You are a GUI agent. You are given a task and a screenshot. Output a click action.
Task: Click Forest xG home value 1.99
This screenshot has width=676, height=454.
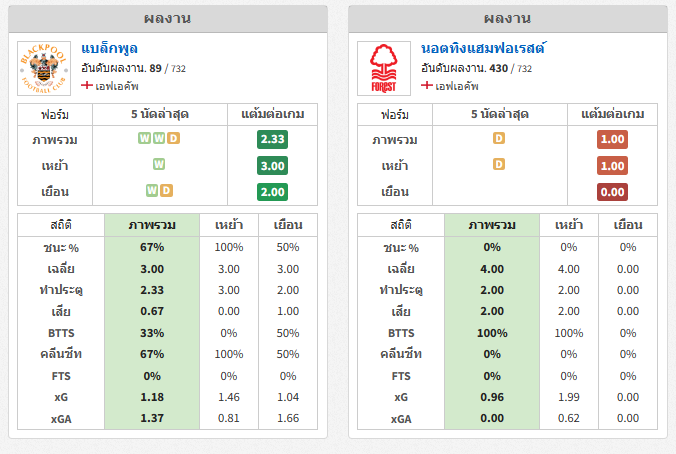tap(569, 397)
